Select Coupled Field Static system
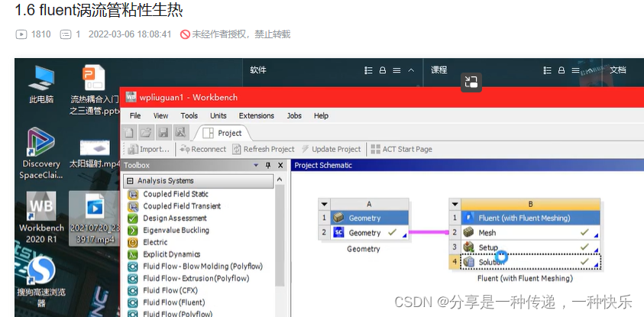 (x=168, y=194)
